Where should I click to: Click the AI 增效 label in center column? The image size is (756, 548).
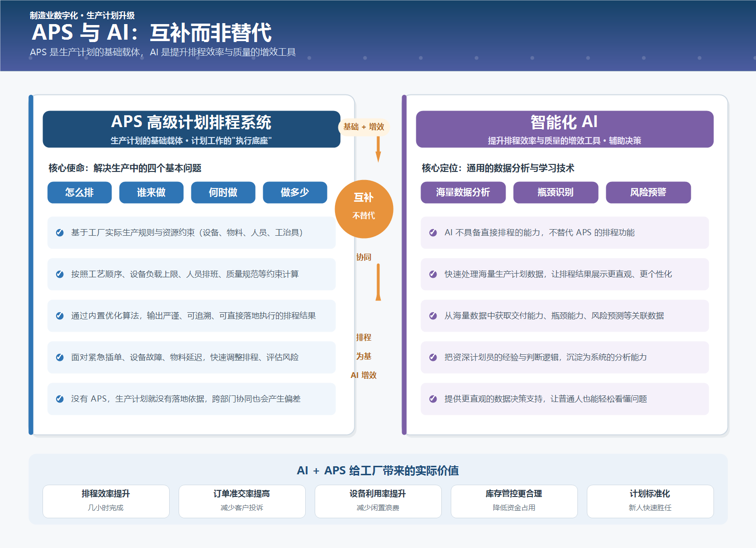pyautogui.click(x=364, y=375)
